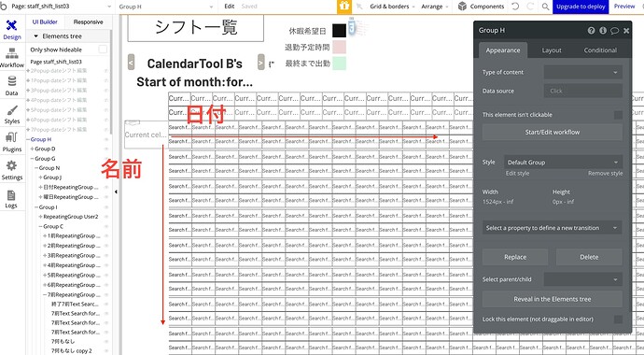Open the Arrange menu

coord(435,7)
